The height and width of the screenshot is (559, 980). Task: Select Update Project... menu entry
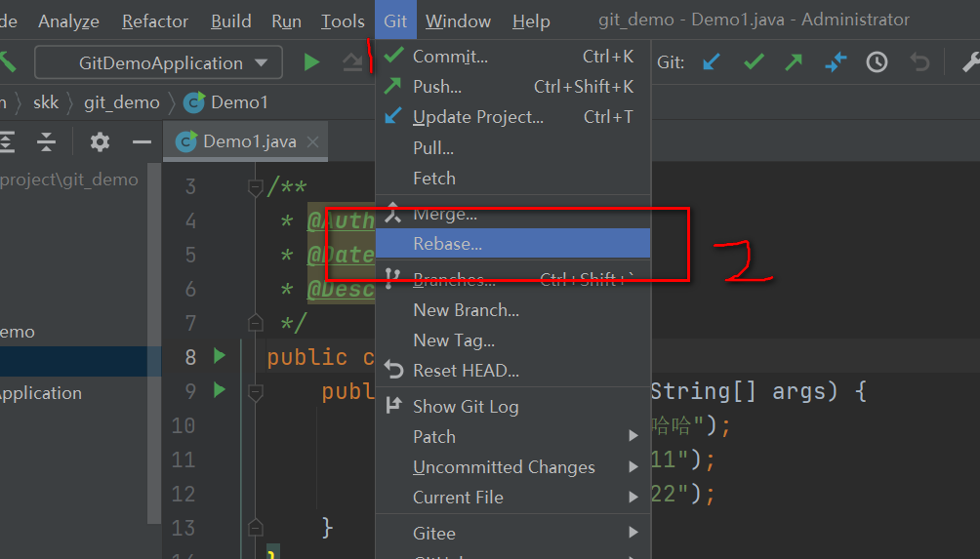[x=512, y=117]
